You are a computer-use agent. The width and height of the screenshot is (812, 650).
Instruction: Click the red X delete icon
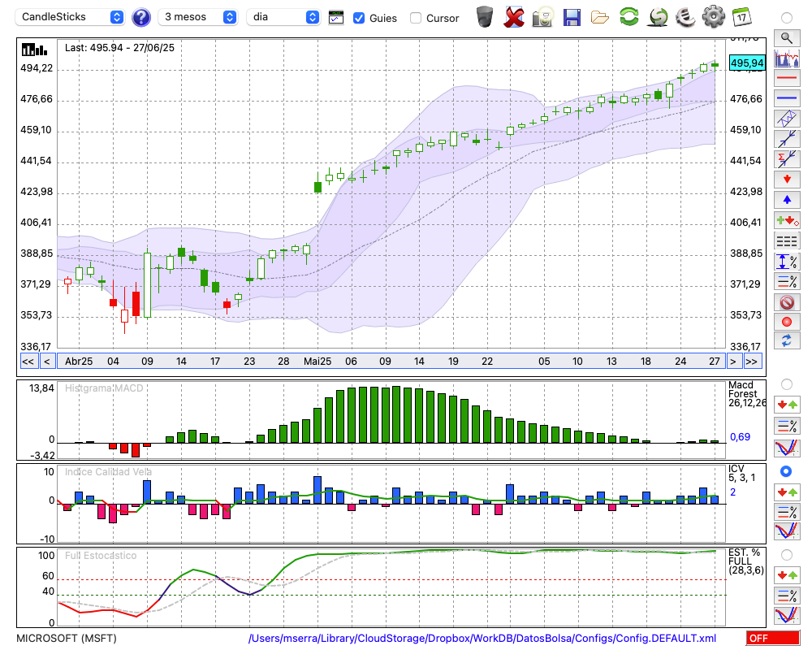pos(514,17)
